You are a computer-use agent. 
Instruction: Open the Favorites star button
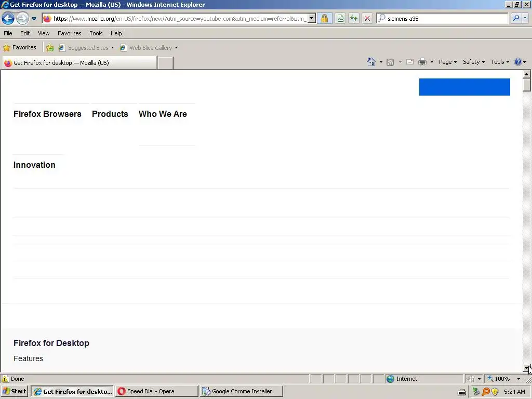click(19, 47)
